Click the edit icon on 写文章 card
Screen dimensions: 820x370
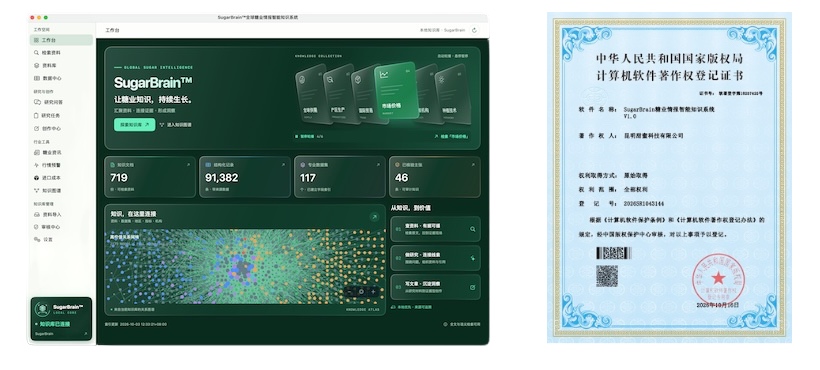point(473,287)
